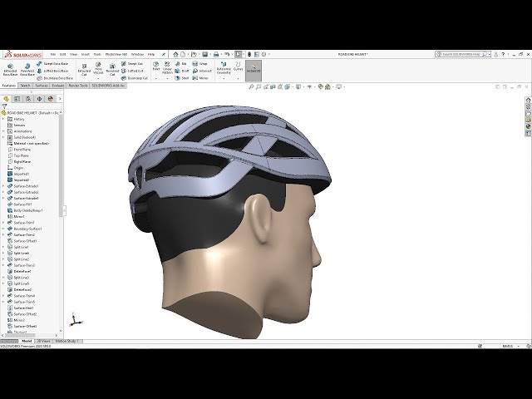Click the Save icon in quick toolbar
This screenshot has height=399, width=532.
point(205,54)
